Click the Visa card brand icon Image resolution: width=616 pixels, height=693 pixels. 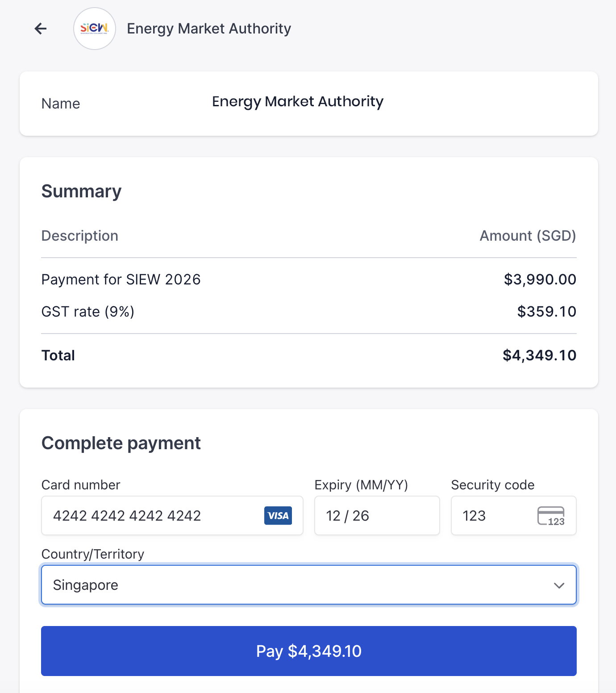coord(278,516)
